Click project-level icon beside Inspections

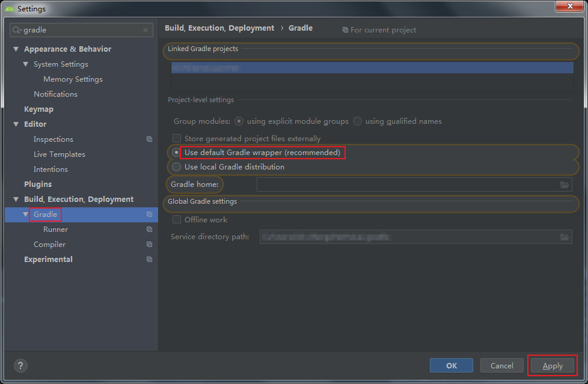pos(149,139)
